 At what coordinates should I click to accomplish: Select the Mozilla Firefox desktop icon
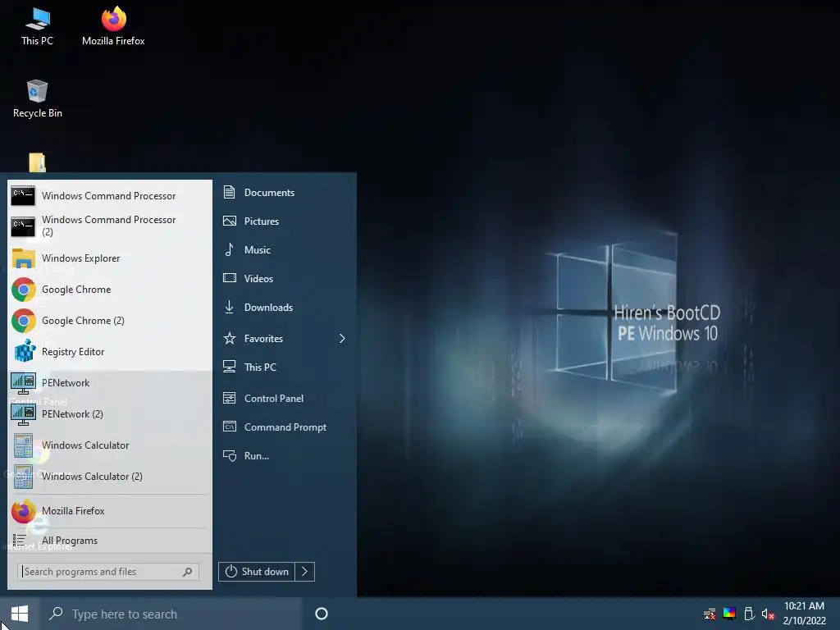coord(113,27)
